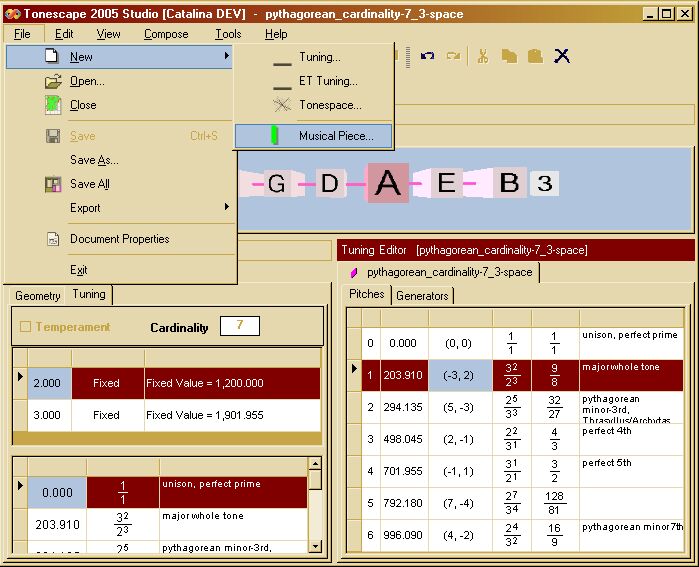The height and width of the screenshot is (567, 699).
Task: Click the 203.910 cell in Pitches table
Action: (x=405, y=375)
